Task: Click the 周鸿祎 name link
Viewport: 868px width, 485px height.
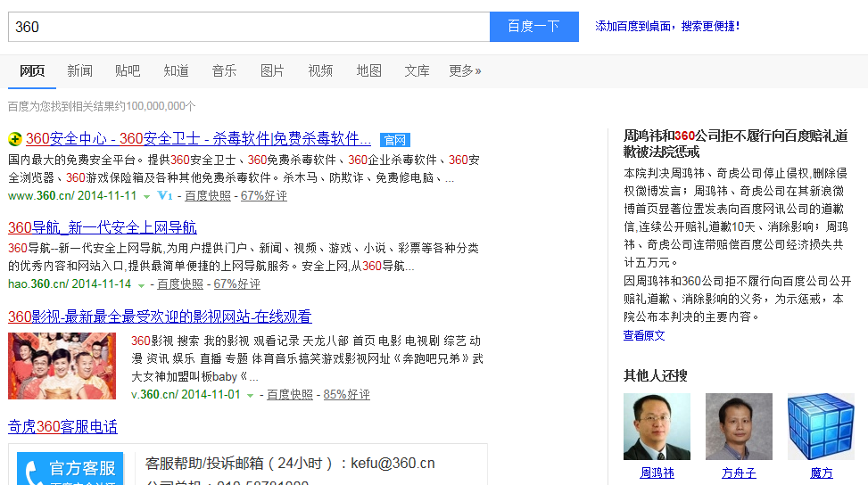Action: 657,473
